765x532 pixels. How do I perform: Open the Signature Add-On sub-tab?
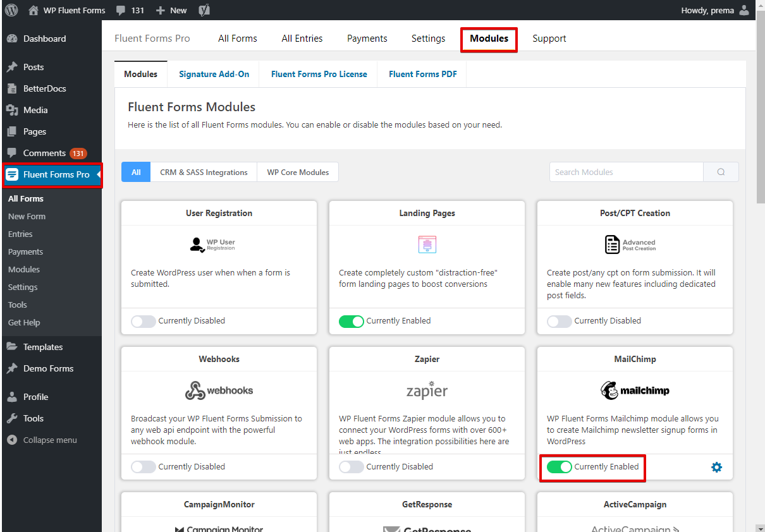click(214, 74)
